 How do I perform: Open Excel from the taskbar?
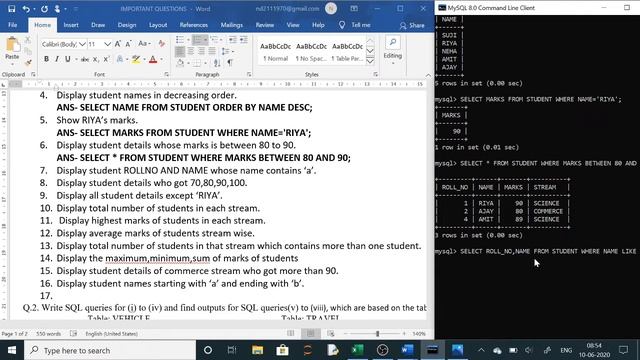(x=358, y=350)
